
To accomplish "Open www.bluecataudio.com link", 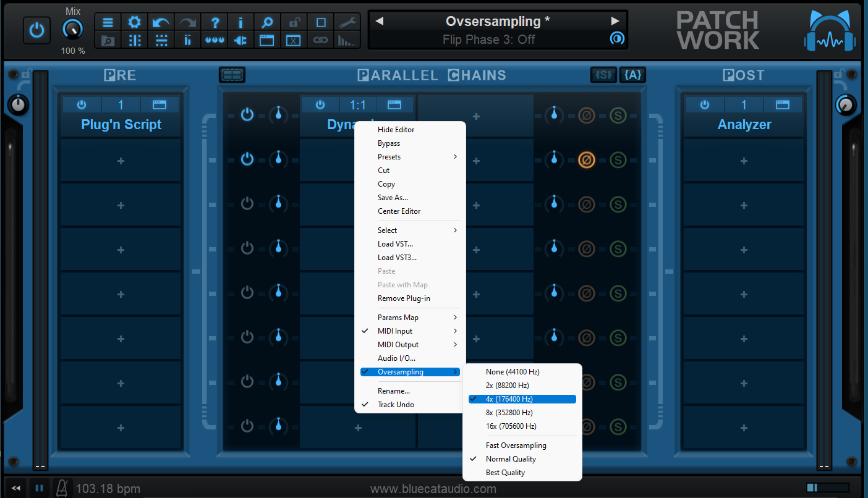I will [433, 489].
